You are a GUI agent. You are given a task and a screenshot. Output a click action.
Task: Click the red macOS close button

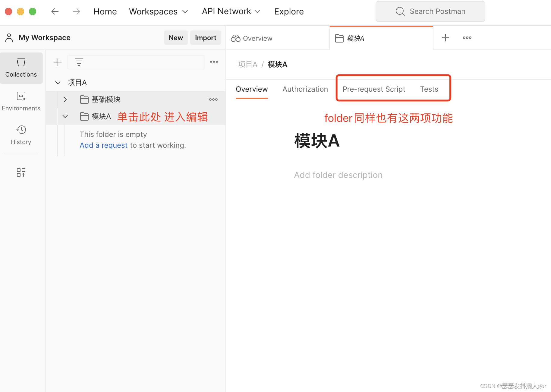[8, 11]
